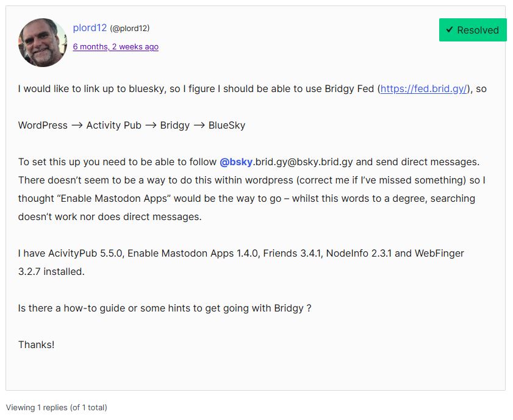Click the (@plord12) handle text
This screenshot has height=420, width=513.
point(130,29)
